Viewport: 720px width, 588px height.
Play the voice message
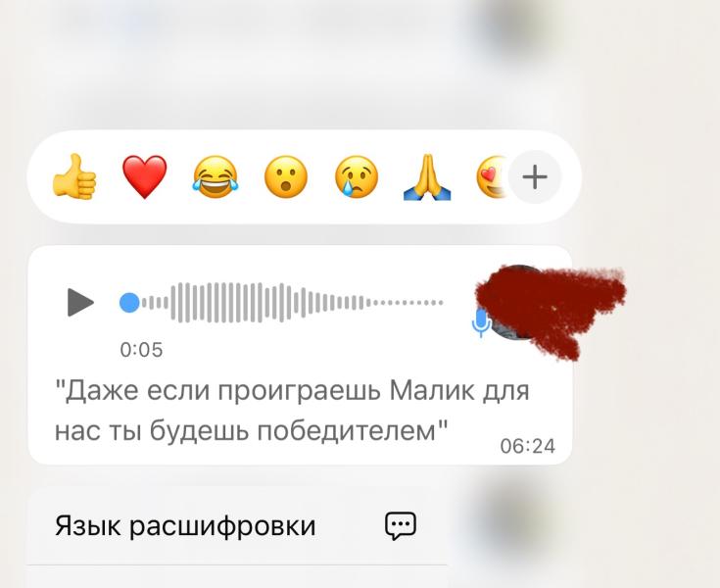click(x=80, y=302)
